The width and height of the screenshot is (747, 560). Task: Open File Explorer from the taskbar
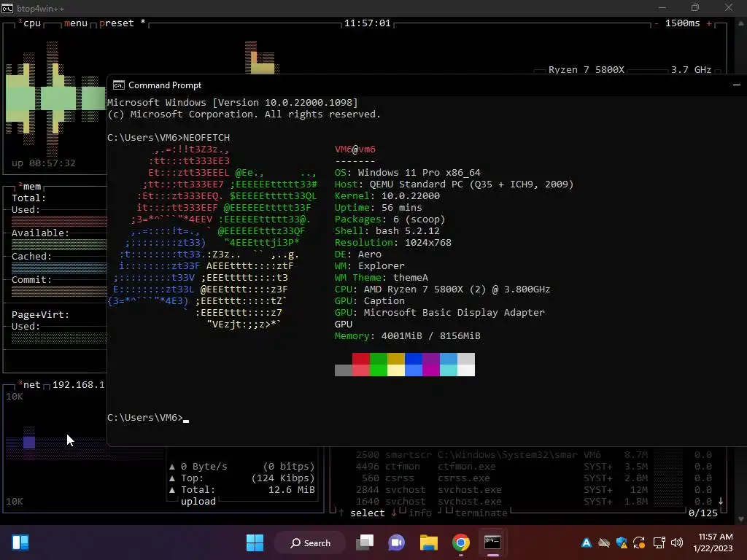point(429,542)
